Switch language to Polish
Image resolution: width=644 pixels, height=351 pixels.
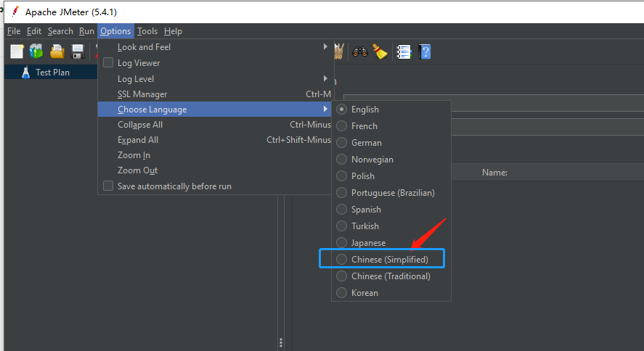[341, 176]
